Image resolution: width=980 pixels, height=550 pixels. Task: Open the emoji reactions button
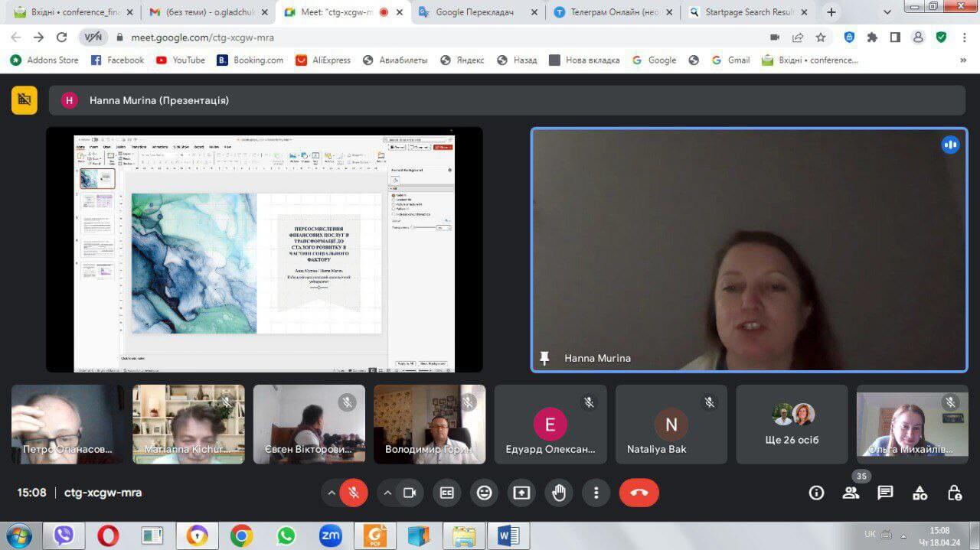tap(484, 493)
